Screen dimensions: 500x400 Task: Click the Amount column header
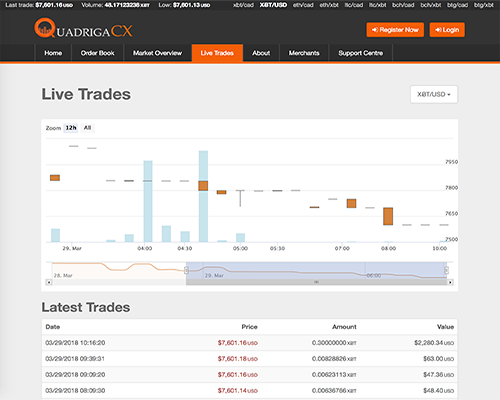344,327
